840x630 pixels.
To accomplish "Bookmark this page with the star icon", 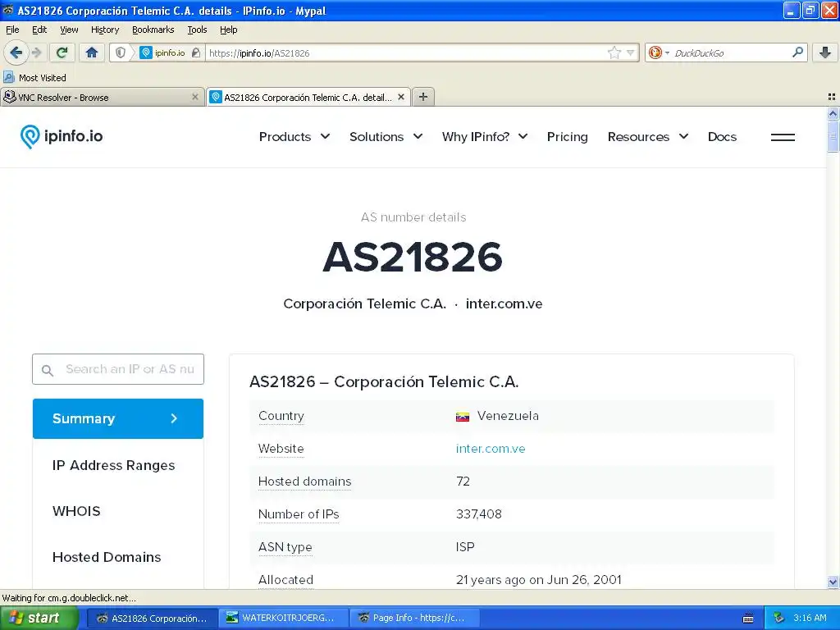I will coord(614,52).
